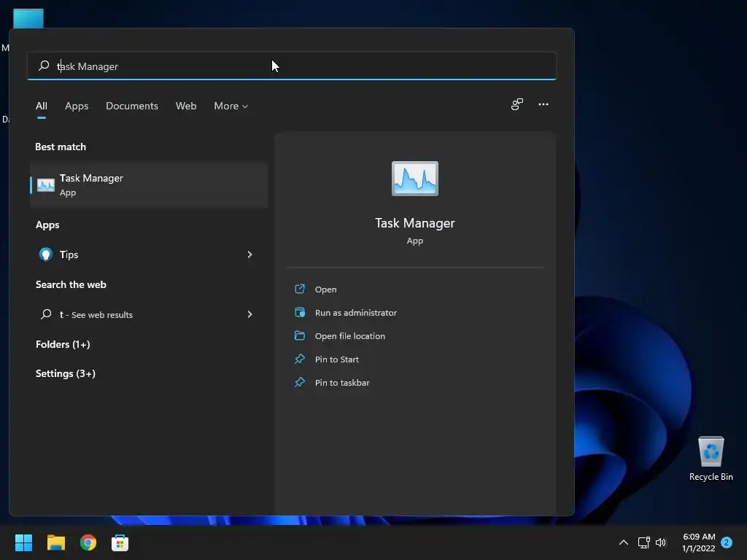The height and width of the screenshot is (560, 747).
Task: Choose Open file location
Action: (349, 335)
